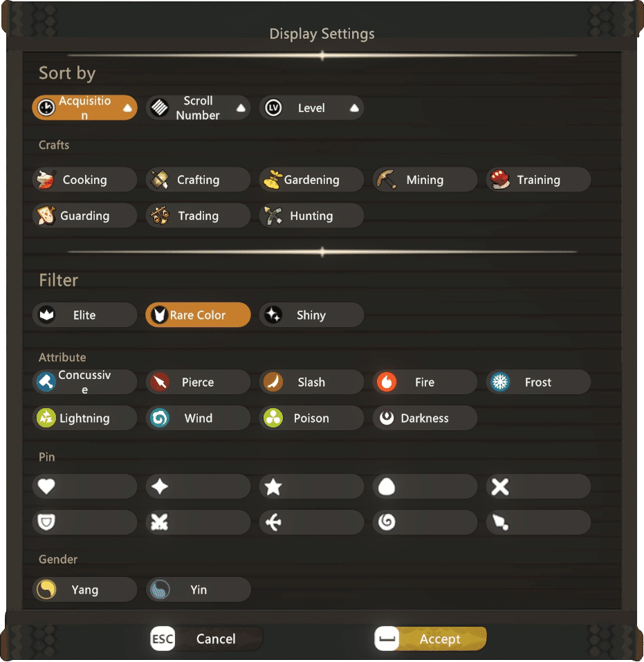Disable the Rare Color filter
The image size is (644, 662).
coord(198,315)
